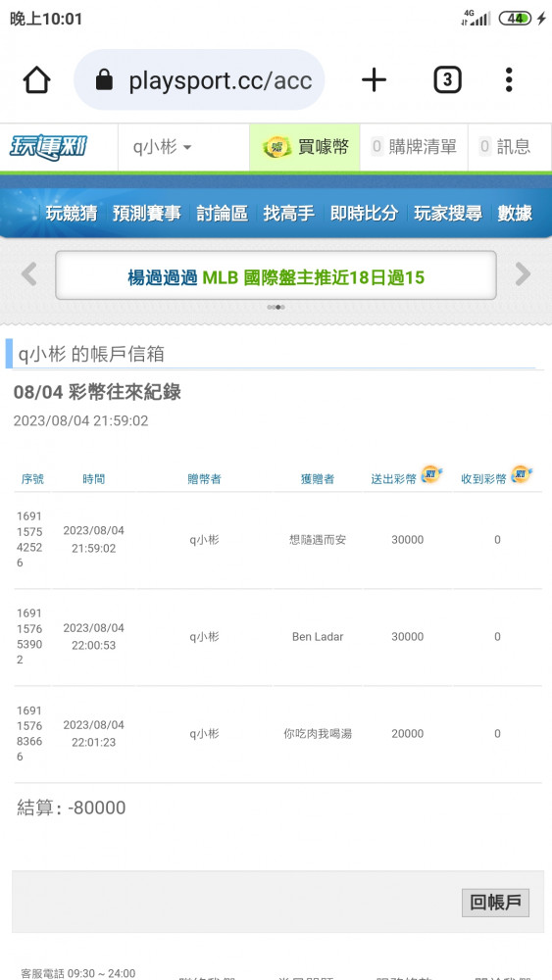Tap the lock icon in address bar
552x980 pixels.
104,80
